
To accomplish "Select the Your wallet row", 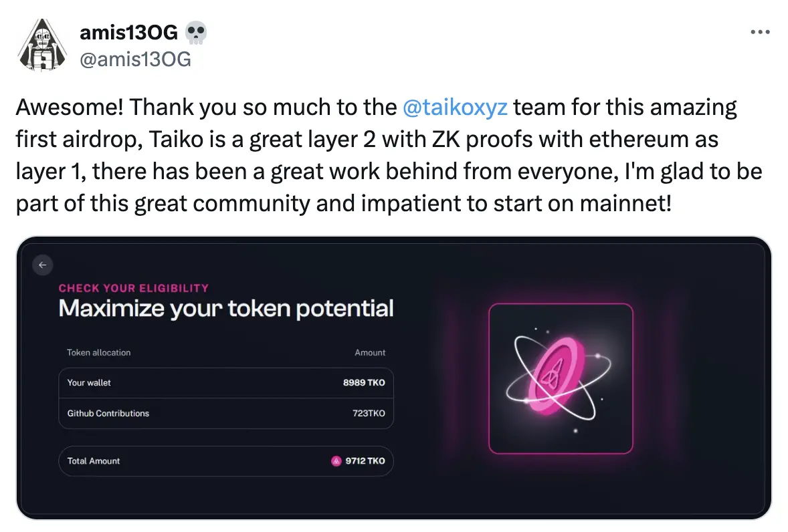I will (x=225, y=383).
